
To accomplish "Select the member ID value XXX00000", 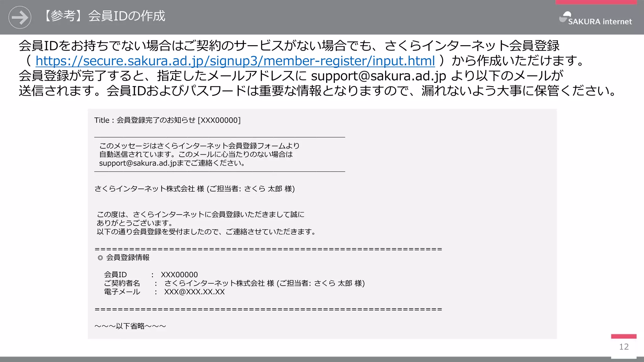I will (180, 275).
